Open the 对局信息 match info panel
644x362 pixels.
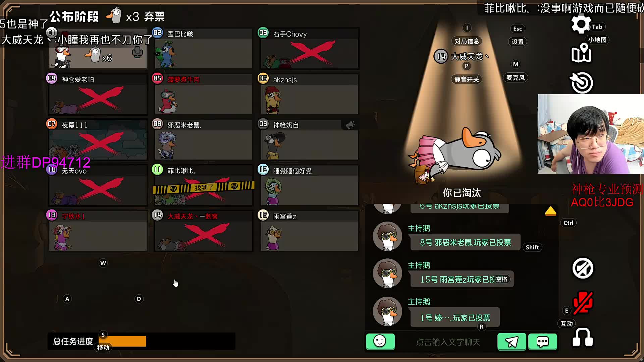coord(467,41)
